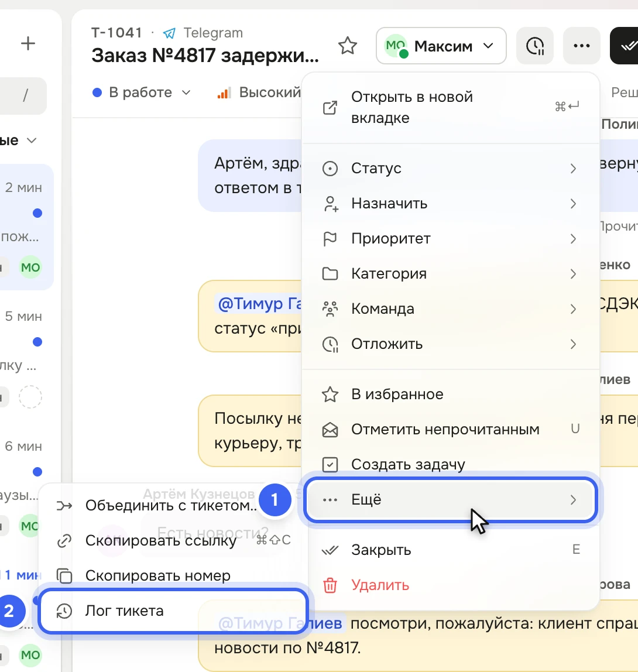
Task: Click the ticket ID T-1041
Action: 116,33
